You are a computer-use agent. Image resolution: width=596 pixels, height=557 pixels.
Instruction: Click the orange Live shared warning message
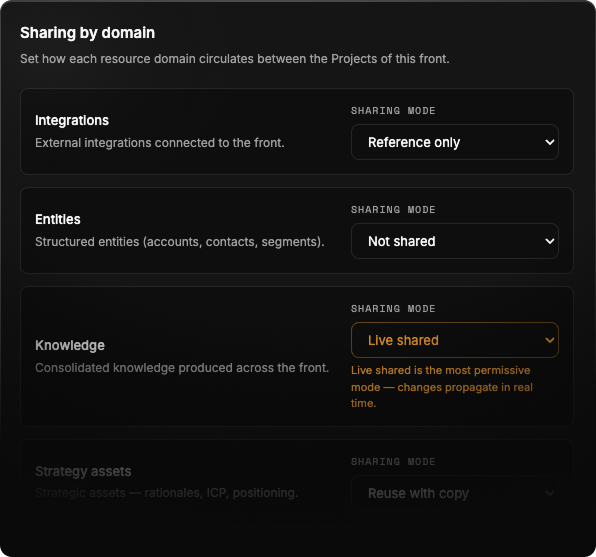(x=442, y=387)
